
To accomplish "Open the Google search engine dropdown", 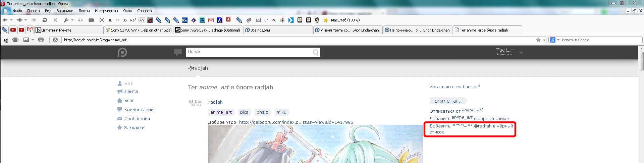I will (x=558, y=40).
